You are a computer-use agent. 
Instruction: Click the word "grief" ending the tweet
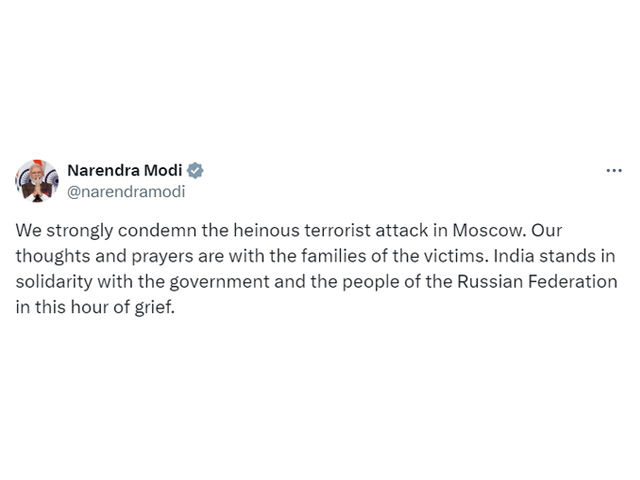point(153,308)
